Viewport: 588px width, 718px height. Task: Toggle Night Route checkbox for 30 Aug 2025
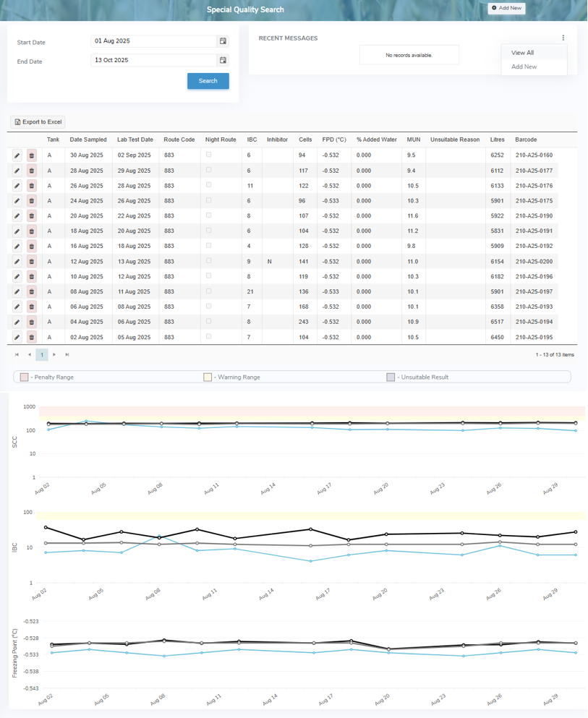pyautogui.click(x=209, y=155)
